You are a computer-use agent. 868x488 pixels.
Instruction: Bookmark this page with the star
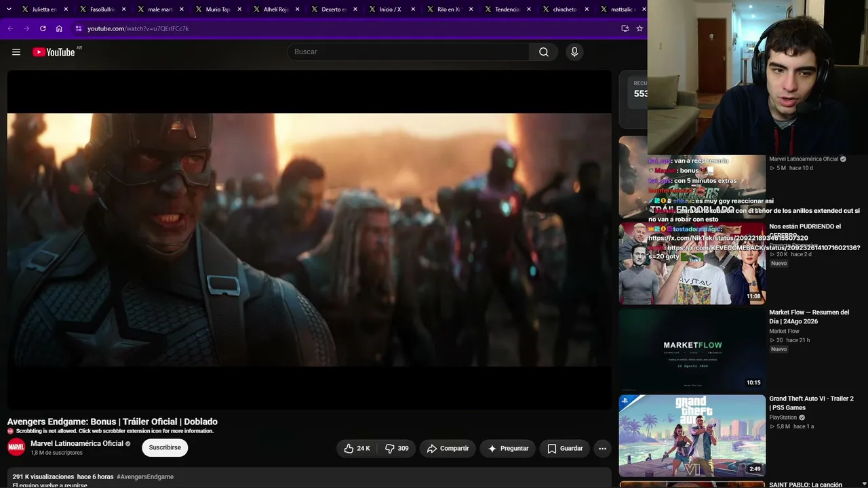tap(639, 28)
